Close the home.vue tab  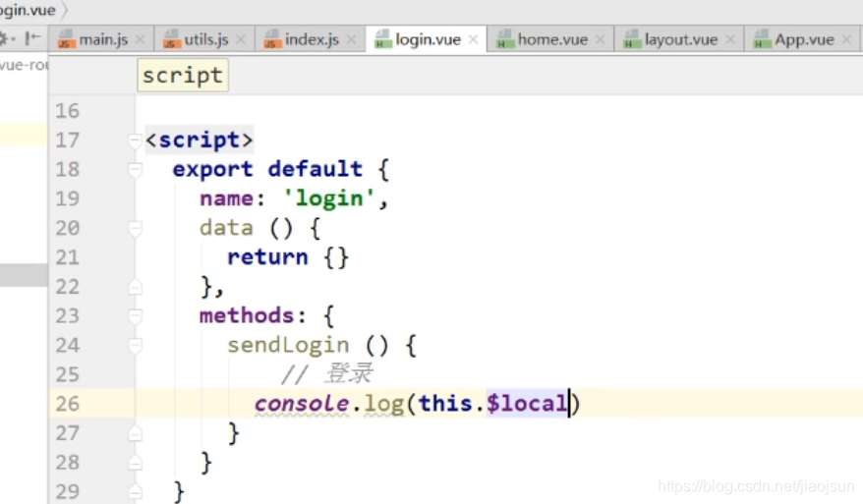click(600, 39)
